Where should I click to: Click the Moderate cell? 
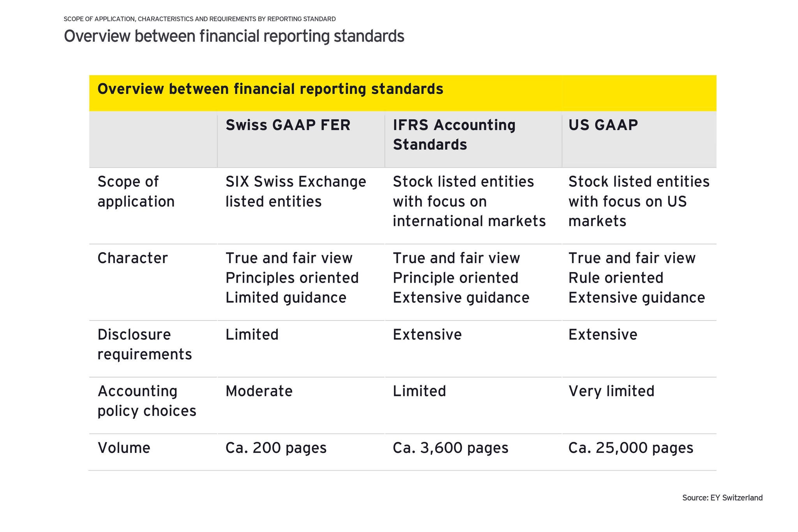click(259, 391)
